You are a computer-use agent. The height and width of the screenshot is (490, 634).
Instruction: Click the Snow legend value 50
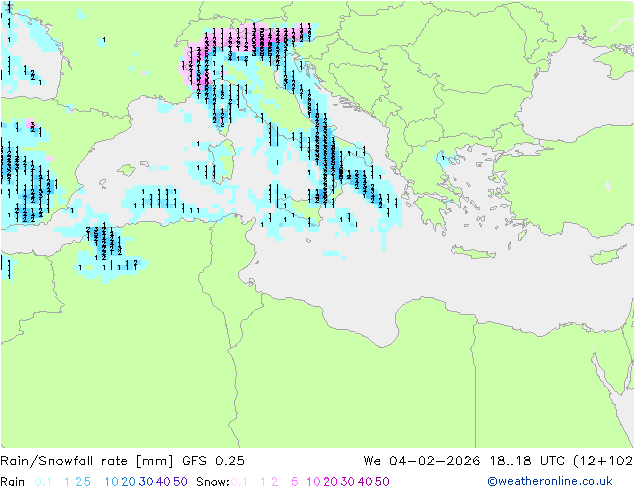[x=382, y=482]
